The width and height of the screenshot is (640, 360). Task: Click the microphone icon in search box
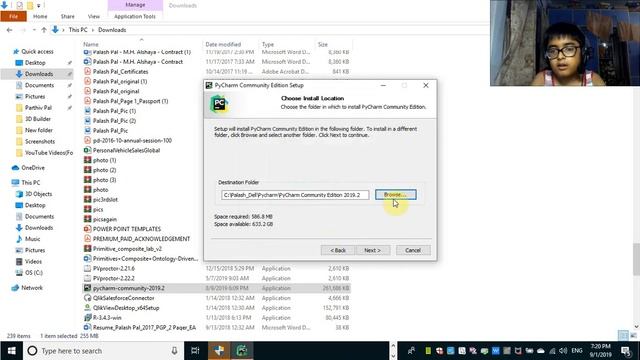pyautogui.click(x=174, y=351)
